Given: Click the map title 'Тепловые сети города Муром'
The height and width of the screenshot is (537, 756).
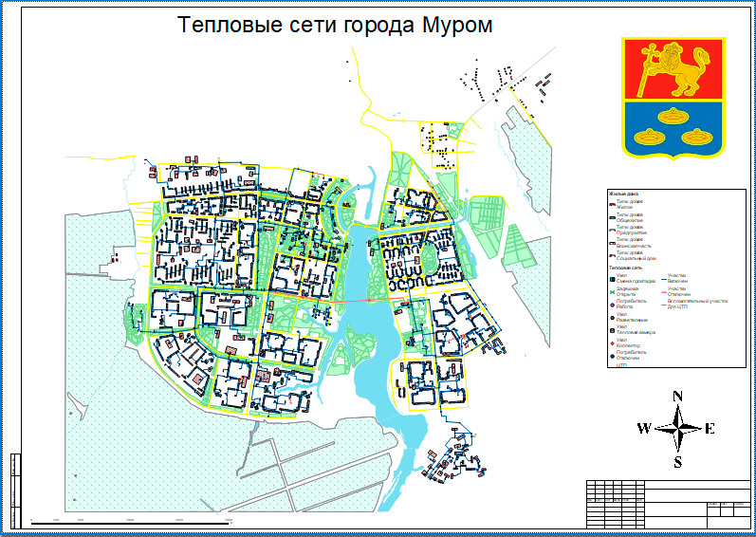Looking at the screenshot, I should 336,26.
